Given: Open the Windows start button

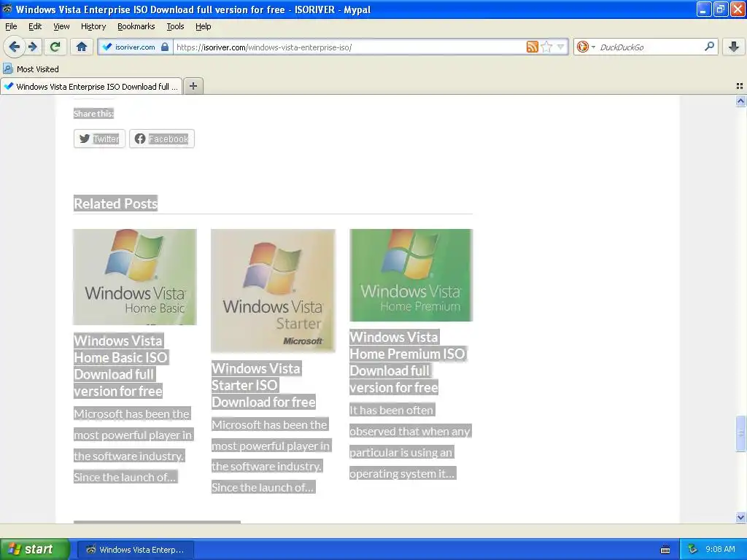Looking at the screenshot, I should [35, 549].
